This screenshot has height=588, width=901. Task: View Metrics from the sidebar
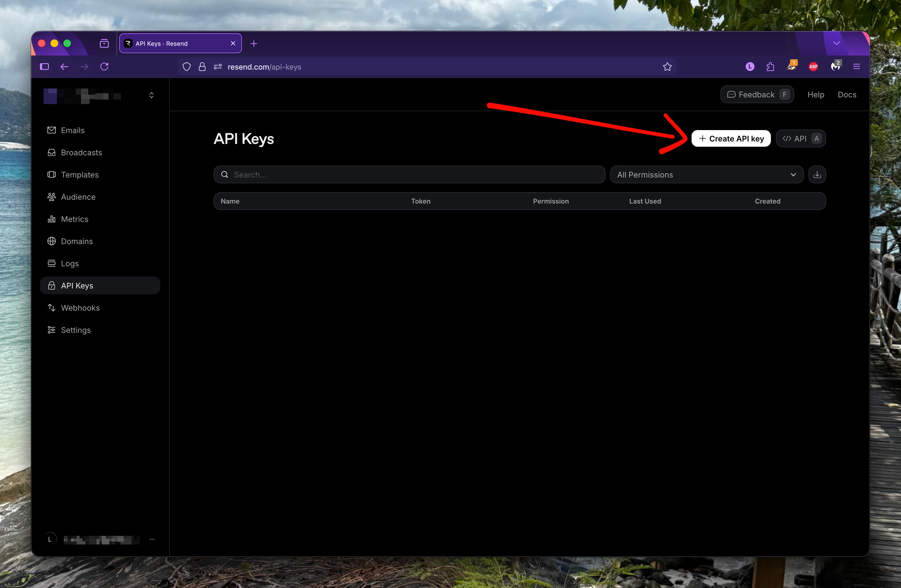point(75,219)
